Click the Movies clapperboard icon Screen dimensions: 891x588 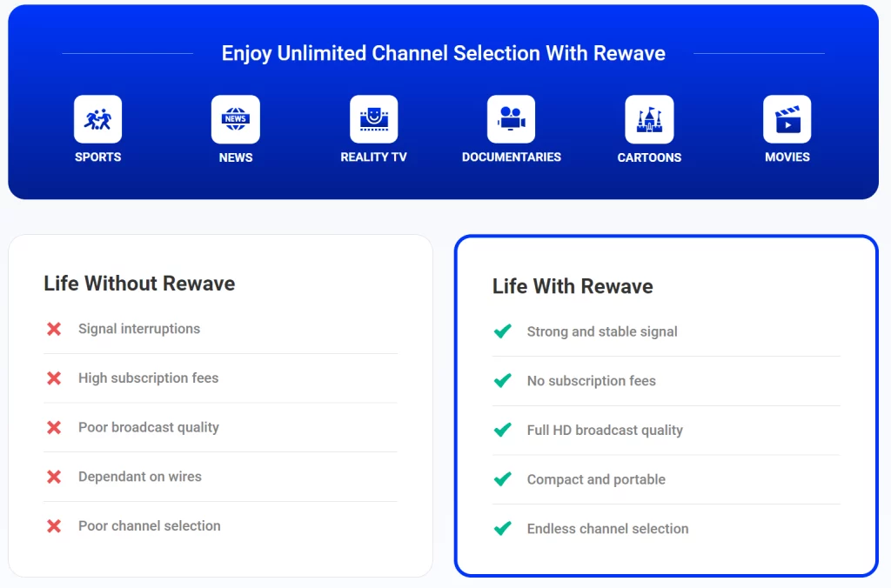coord(787,119)
